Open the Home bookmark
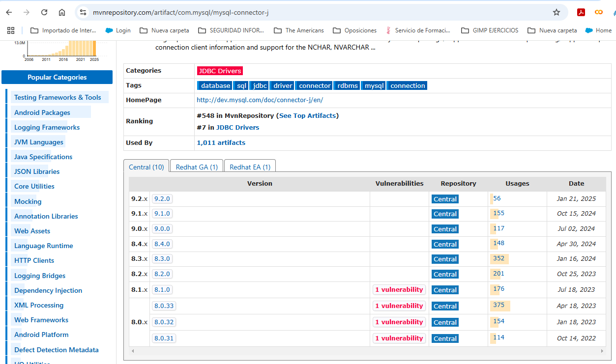The image size is (616, 364). [598, 30]
